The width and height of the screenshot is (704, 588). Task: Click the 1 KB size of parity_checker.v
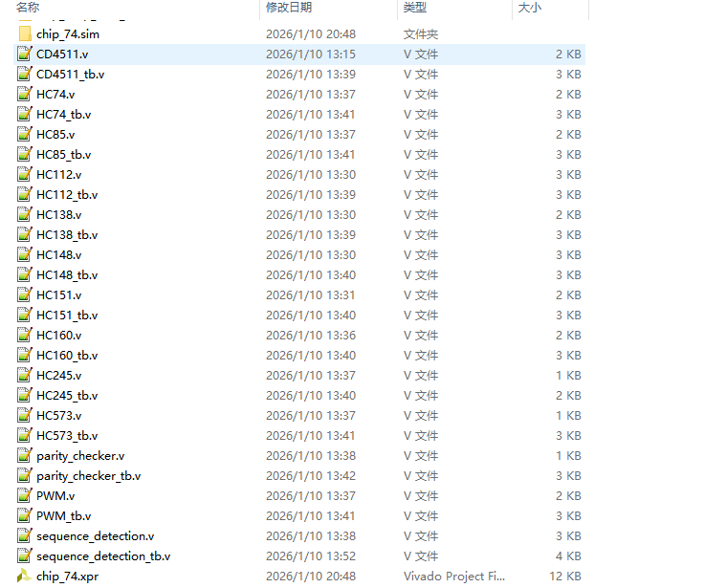click(568, 456)
